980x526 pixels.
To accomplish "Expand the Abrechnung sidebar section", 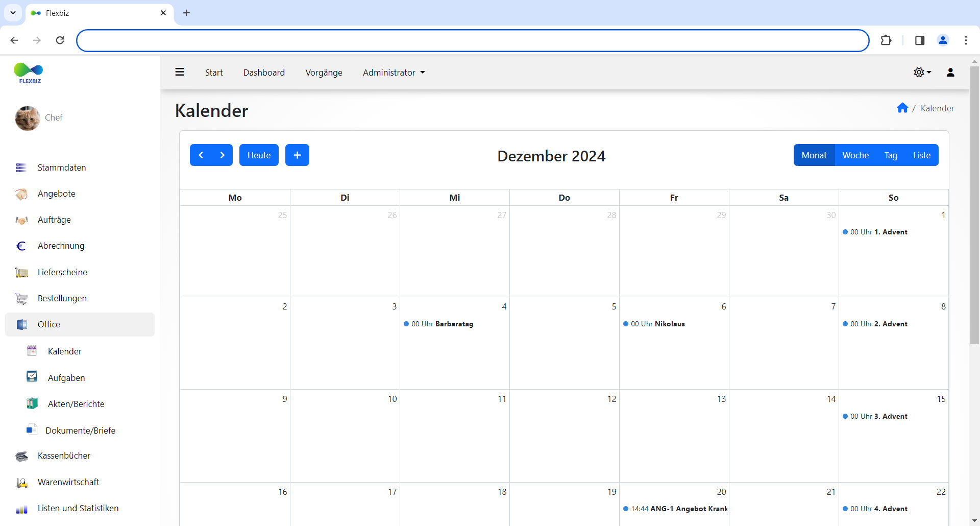I will (x=80, y=246).
